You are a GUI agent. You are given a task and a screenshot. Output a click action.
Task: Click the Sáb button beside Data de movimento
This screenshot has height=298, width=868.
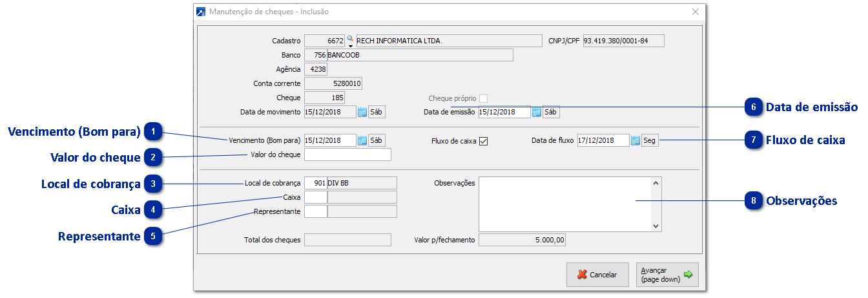pyautogui.click(x=377, y=112)
